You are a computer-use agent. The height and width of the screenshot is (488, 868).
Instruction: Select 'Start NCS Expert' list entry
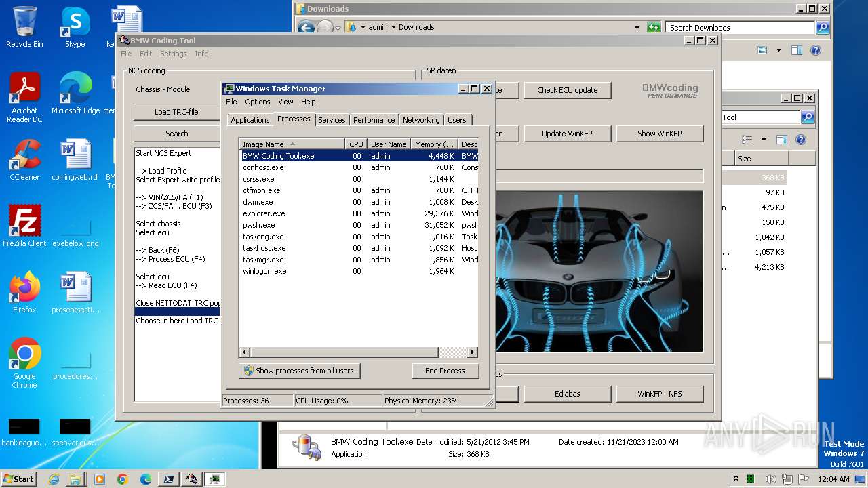(x=163, y=153)
